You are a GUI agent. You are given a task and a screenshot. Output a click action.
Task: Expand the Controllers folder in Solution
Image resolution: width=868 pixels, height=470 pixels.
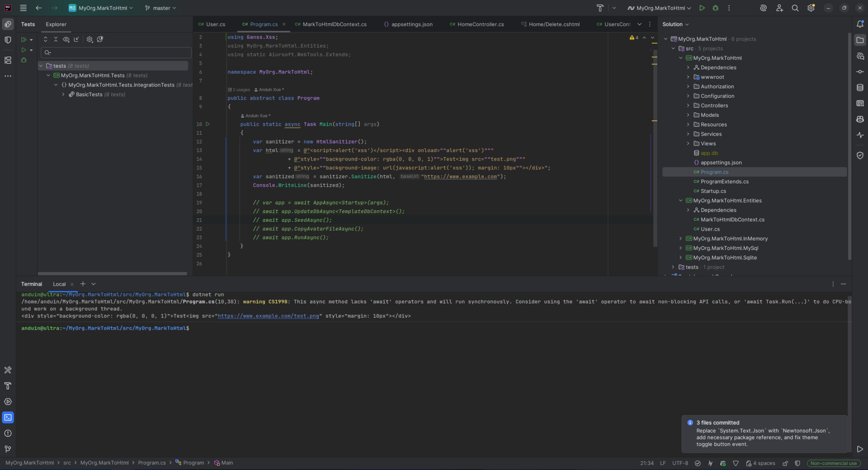tap(688, 105)
